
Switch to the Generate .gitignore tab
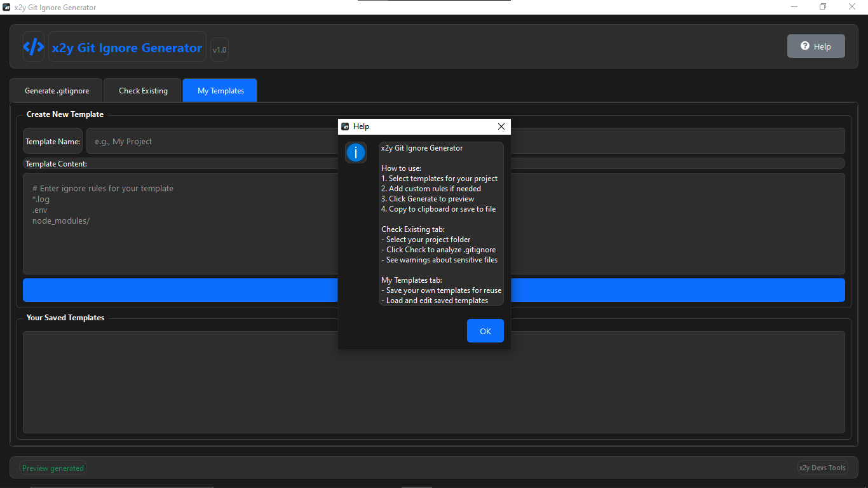pyautogui.click(x=56, y=90)
